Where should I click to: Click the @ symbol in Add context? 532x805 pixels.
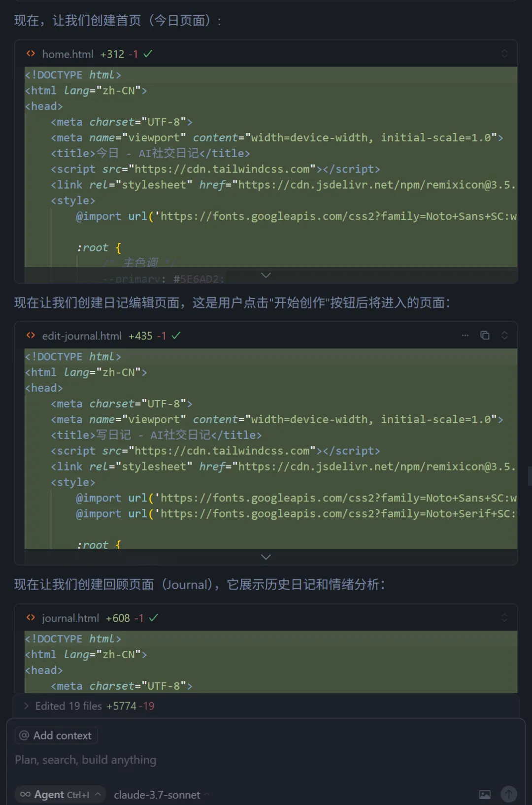tap(24, 736)
